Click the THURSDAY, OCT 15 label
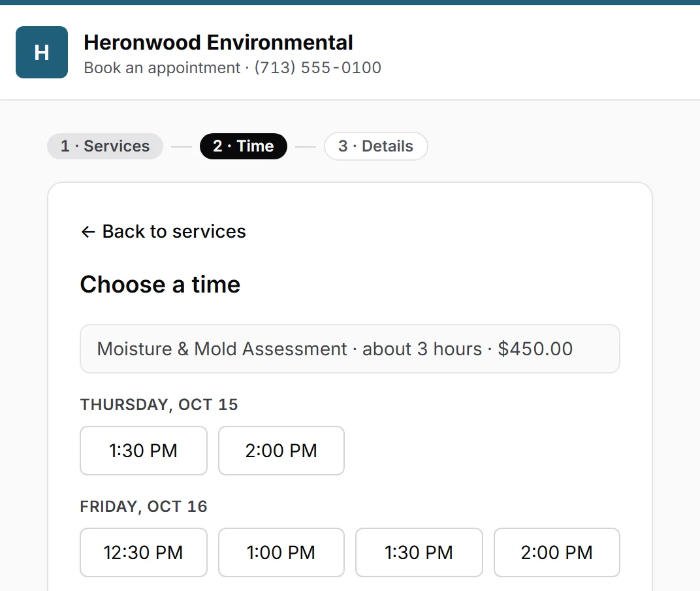This screenshot has height=591, width=700. pos(159,404)
